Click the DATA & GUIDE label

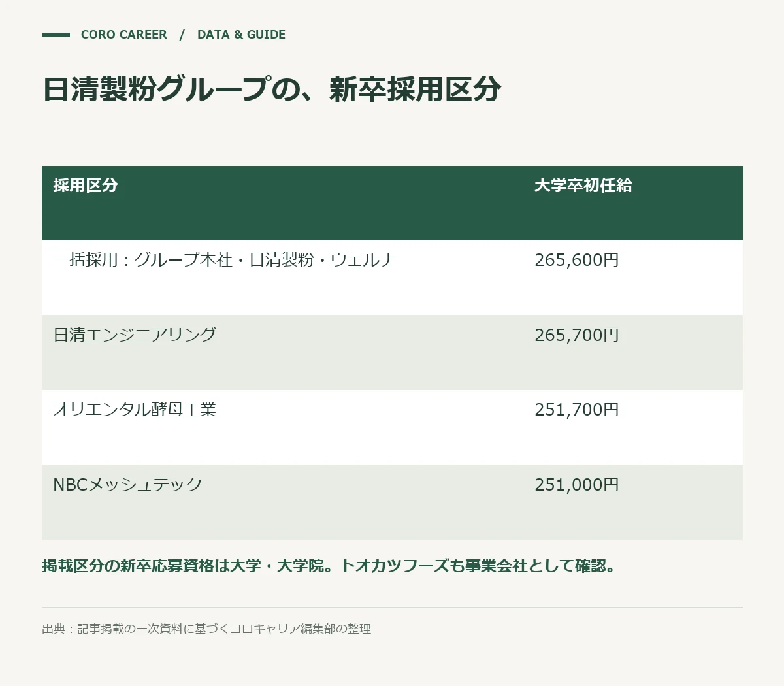pyautogui.click(x=241, y=35)
